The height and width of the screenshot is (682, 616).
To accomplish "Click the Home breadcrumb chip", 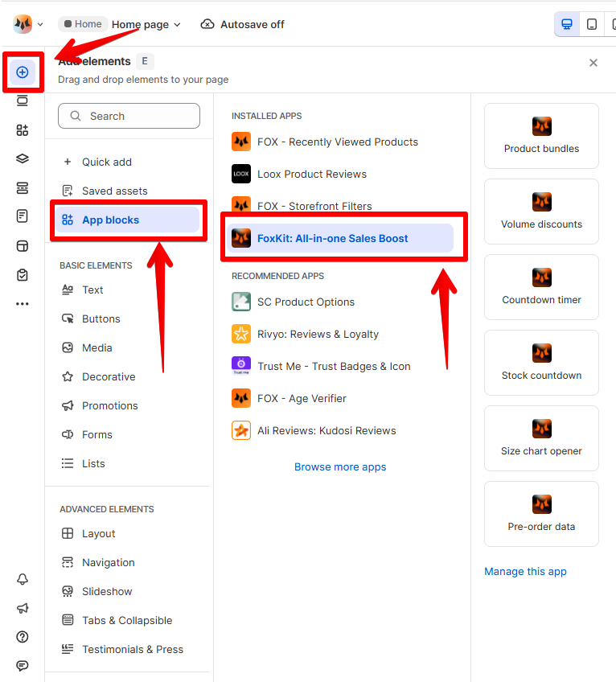I will tap(83, 24).
